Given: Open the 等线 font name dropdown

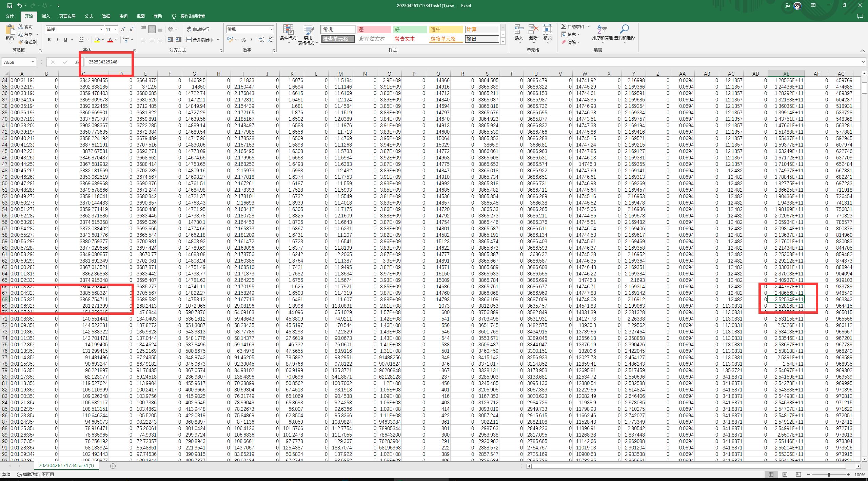Looking at the screenshot, I should 101,30.
